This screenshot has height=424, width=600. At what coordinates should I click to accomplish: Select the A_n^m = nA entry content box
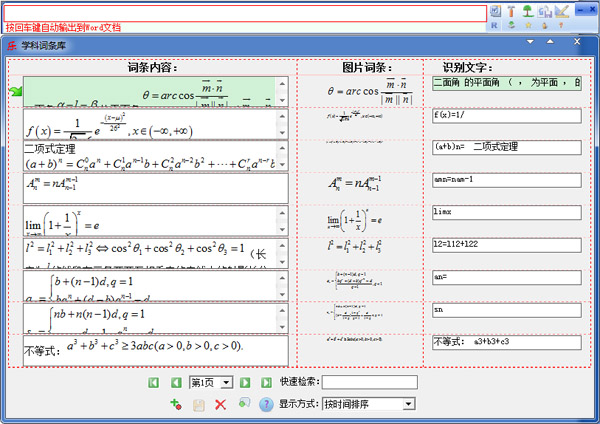coord(155,188)
